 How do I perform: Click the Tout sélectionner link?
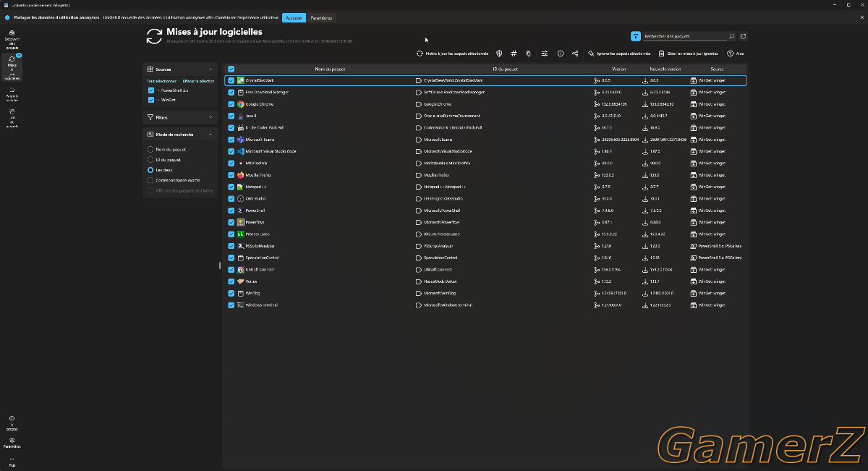[161, 81]
